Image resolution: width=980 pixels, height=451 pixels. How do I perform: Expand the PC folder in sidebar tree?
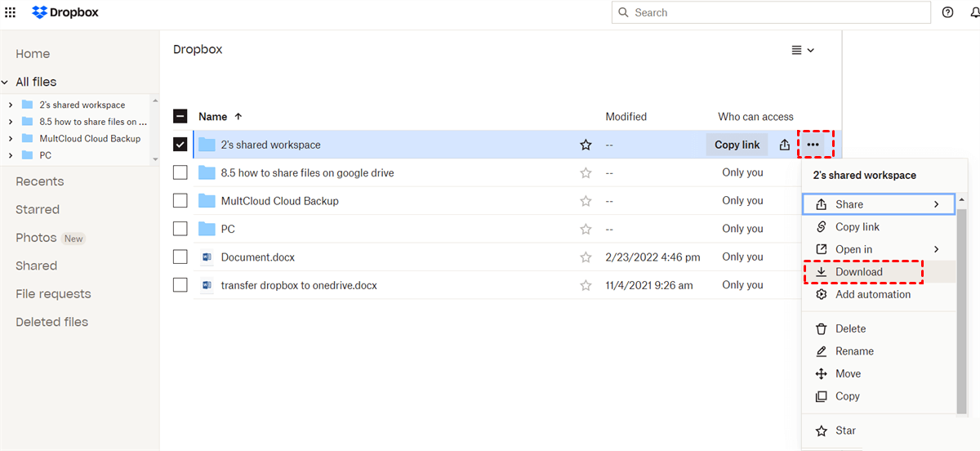[x=10, y=155]
